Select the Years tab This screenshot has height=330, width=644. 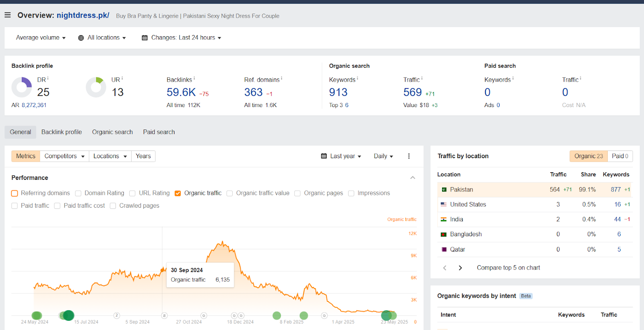pyautogui.click(x=143, y=156)
